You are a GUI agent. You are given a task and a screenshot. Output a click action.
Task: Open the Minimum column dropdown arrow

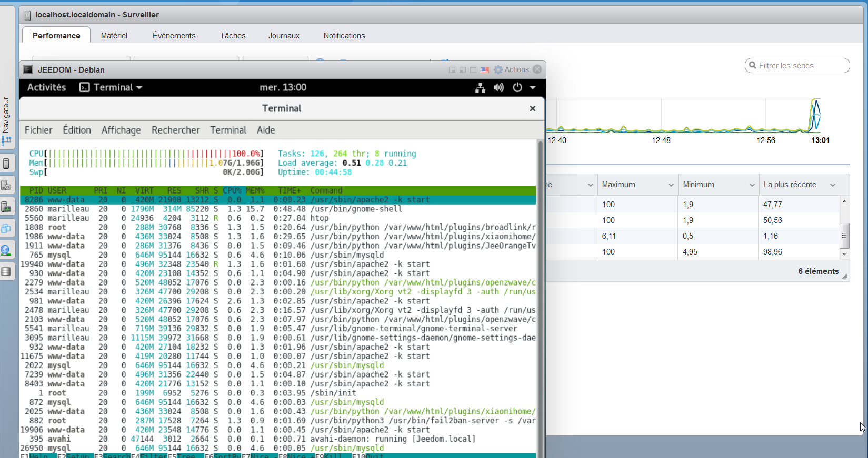tap(752, 185)
